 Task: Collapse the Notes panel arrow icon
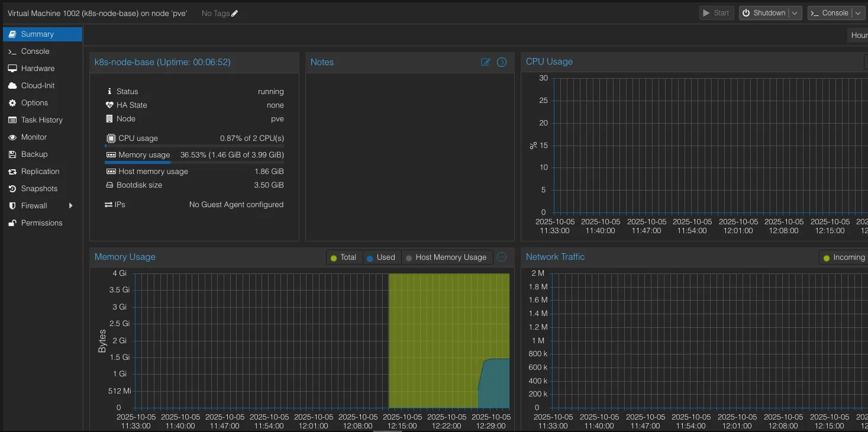[502, 62]
